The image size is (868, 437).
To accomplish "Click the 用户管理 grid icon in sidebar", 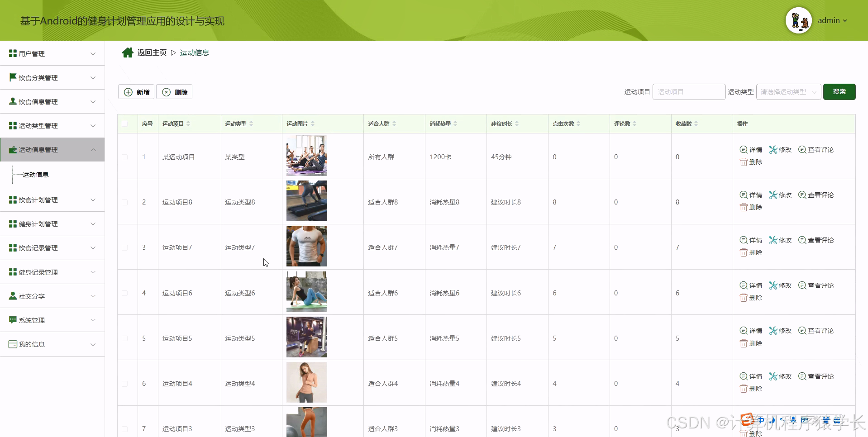I will (x=13, y=53).
